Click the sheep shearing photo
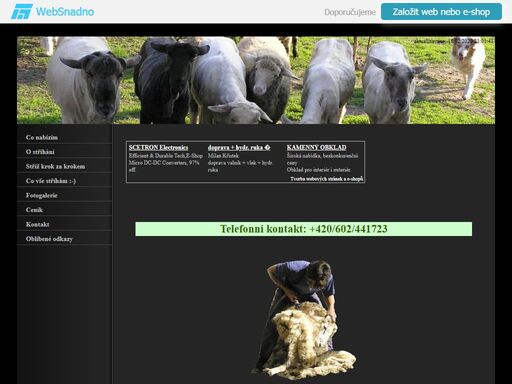Screen dimensions: 512x384 pyautogui.click(x=304, y=320)
